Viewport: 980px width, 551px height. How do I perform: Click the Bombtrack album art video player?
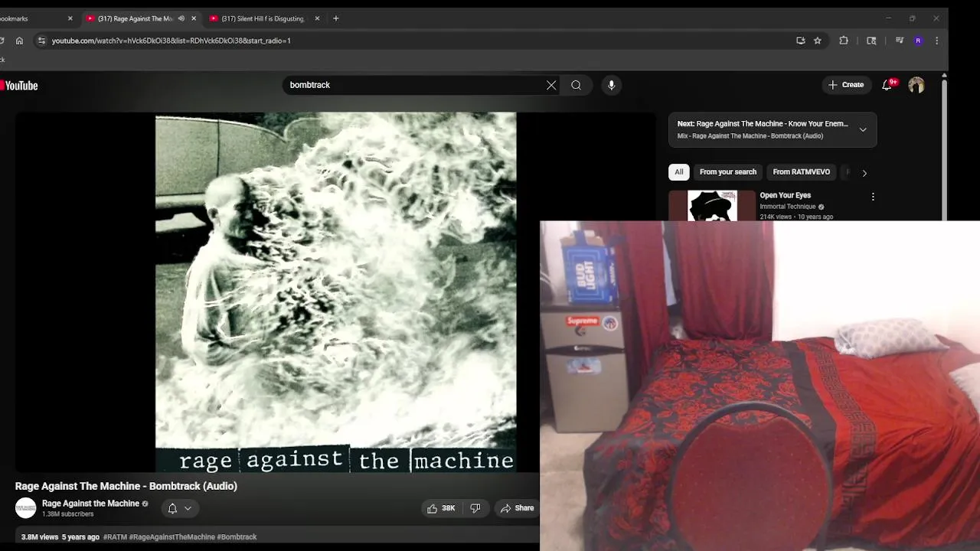tap(335, 292)
